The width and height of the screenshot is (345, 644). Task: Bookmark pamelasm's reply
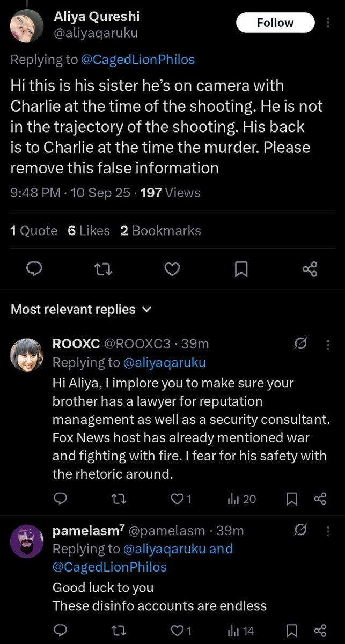(x=292, y=630)
